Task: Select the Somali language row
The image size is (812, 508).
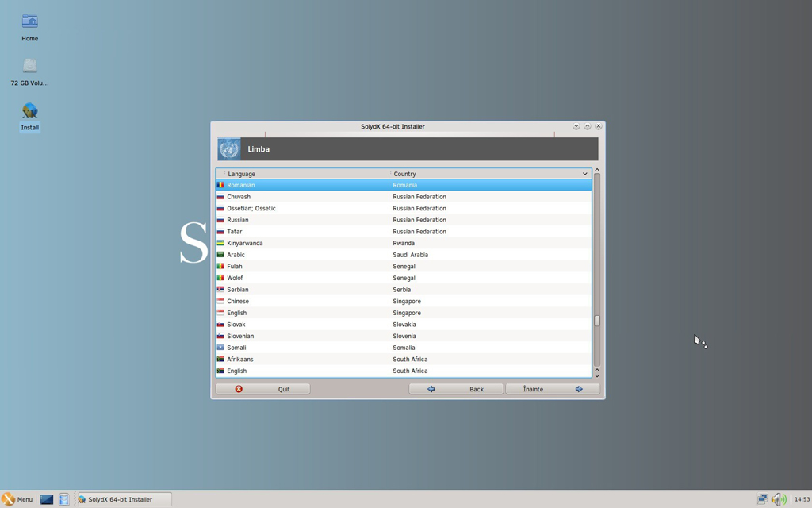Action: (x=404, y=348)
